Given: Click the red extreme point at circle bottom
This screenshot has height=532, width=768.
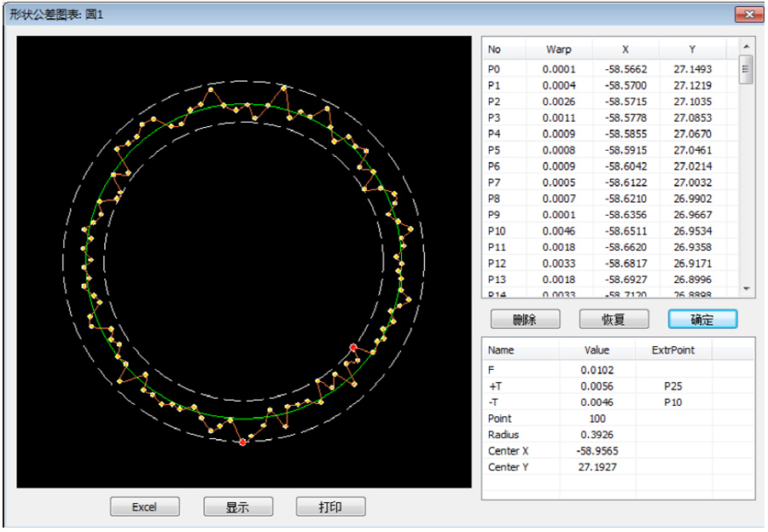Looking at the screenshot, I should click(243, 442).
